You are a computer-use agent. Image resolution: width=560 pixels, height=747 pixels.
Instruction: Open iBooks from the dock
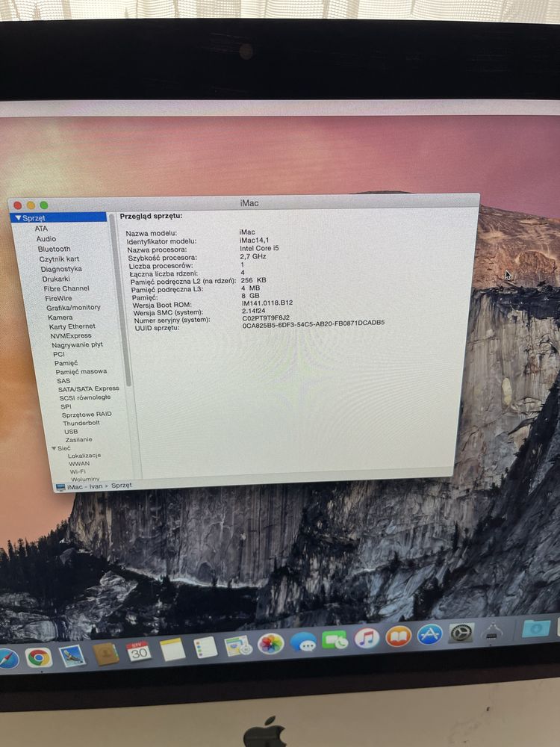click(398, 636)
